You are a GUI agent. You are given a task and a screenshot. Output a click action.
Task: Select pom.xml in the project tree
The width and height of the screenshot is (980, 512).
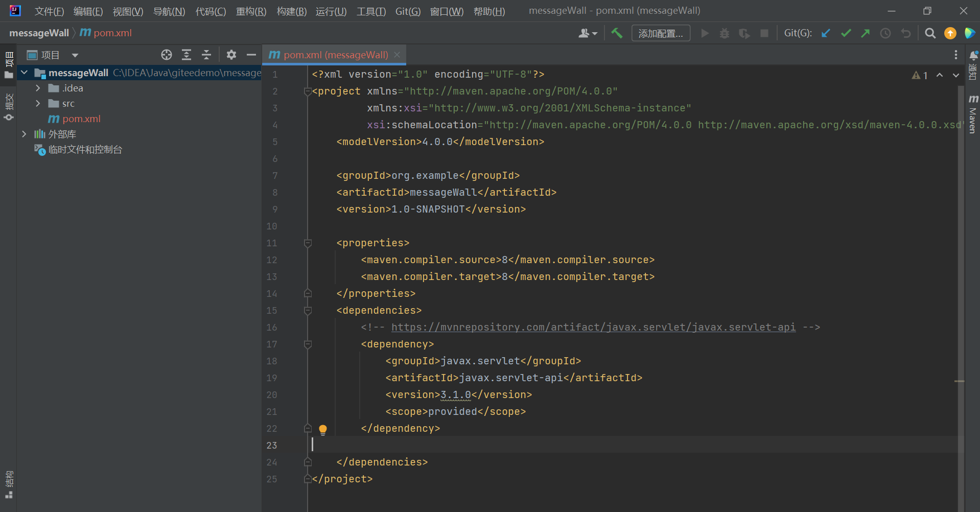82,119
